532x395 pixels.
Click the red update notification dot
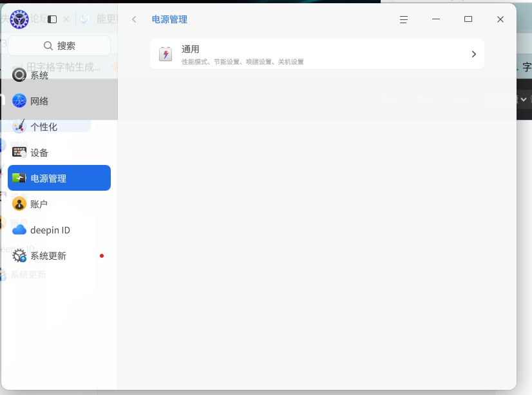[102, 256]
